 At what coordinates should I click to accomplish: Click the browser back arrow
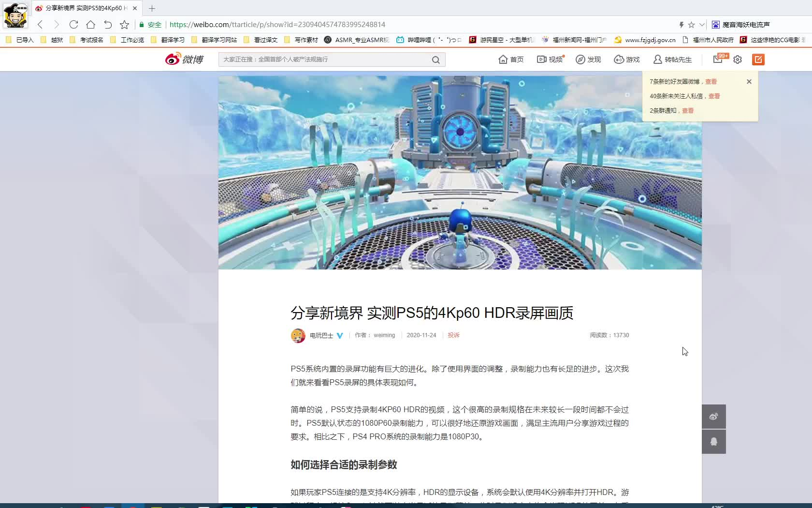[40, 25]
